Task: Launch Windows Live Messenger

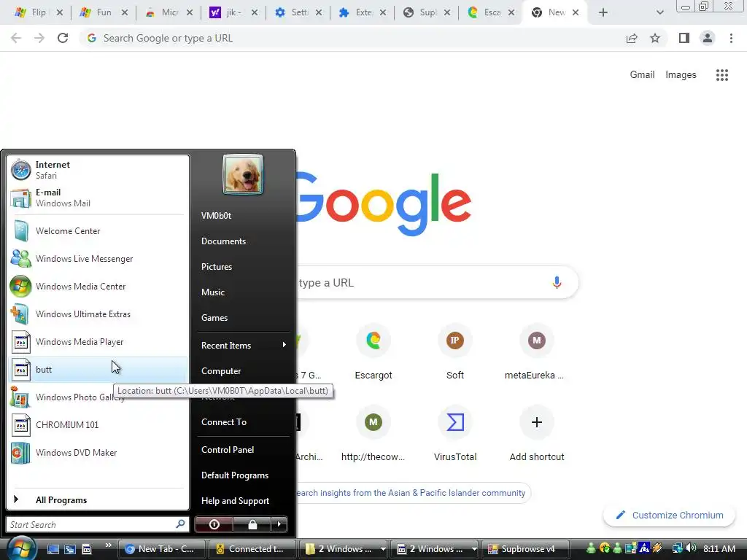Action: (98, 259)
